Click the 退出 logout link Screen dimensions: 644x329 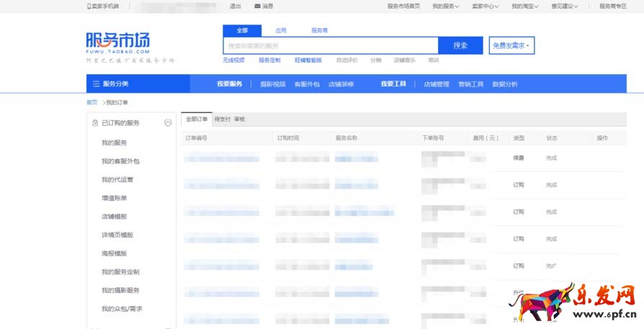coord(235,6)
